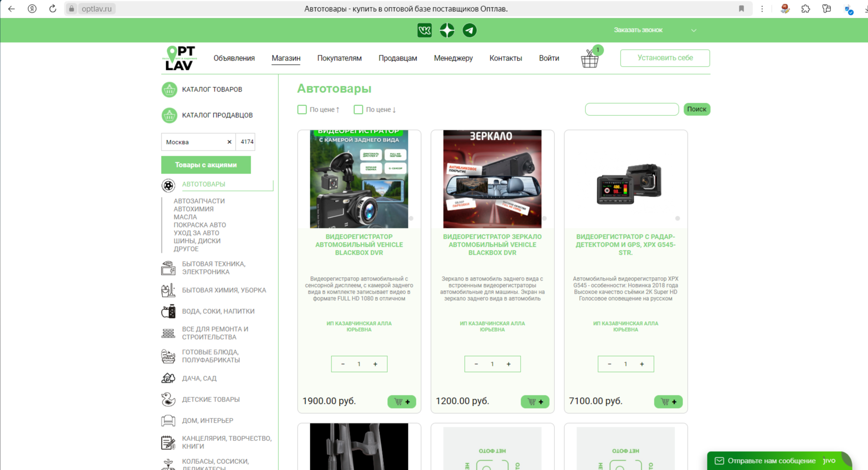
Task: Add the 1900.00 руб. video recorder to cart
Action: 402,402
